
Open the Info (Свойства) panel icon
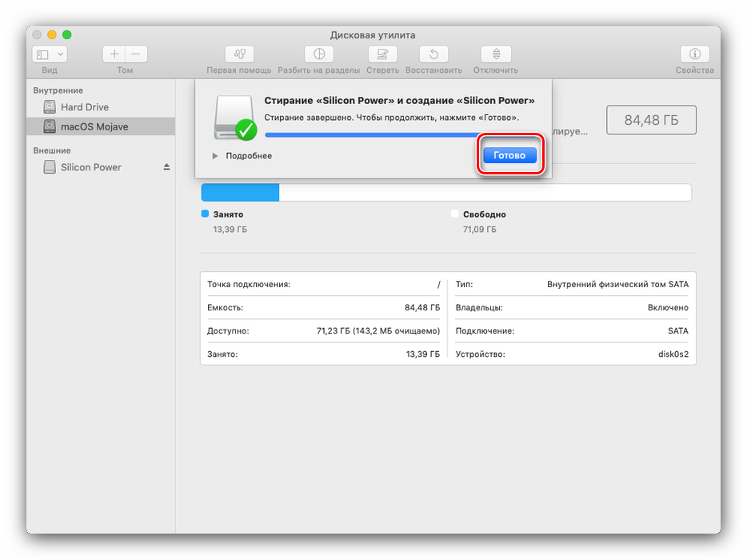(694, 54)
